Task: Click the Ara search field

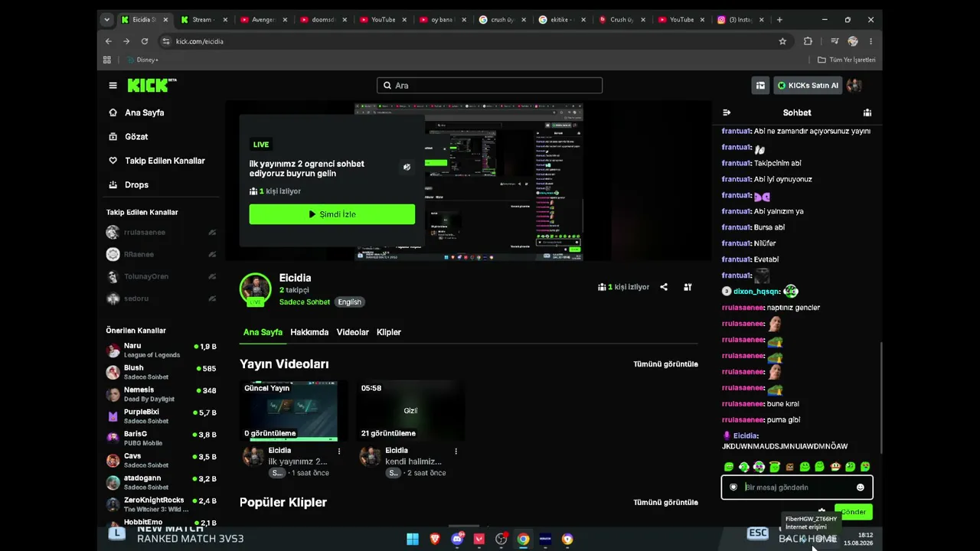Action: 489,86
